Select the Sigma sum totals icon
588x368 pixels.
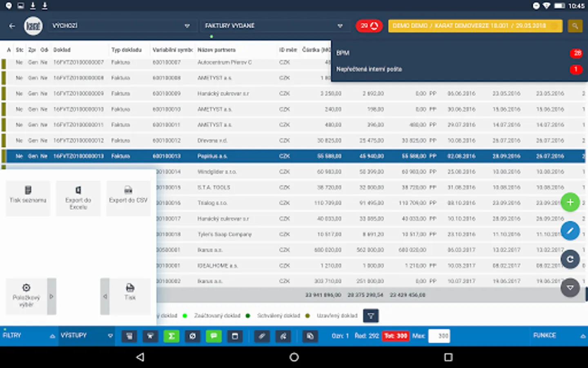(171, 336)
